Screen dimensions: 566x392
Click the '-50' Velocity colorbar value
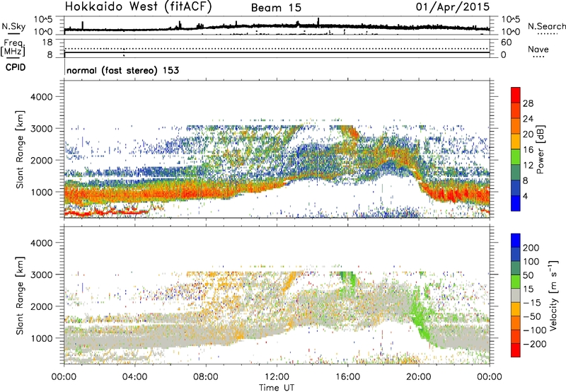click(533, 316)
